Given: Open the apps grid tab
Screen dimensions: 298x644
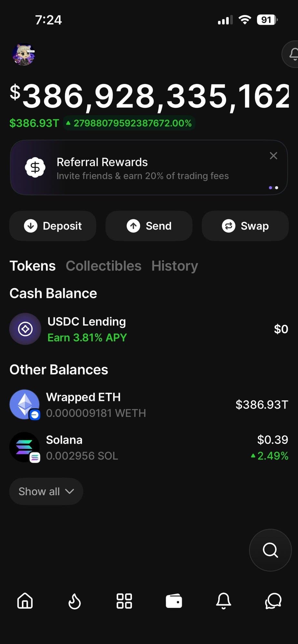Looking at the screenshot, I should (124, 601).
